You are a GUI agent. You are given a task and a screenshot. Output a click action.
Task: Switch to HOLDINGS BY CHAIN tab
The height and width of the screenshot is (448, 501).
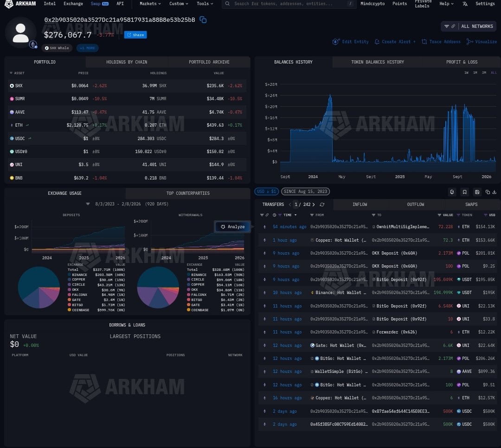click(127, 62)
